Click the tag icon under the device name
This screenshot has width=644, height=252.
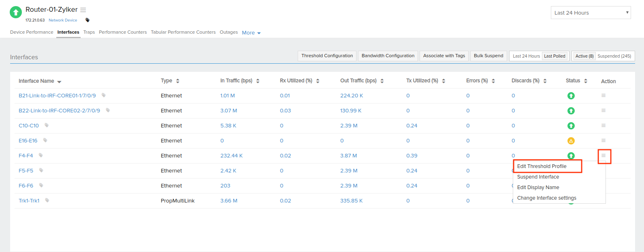[x=87, y=20]
